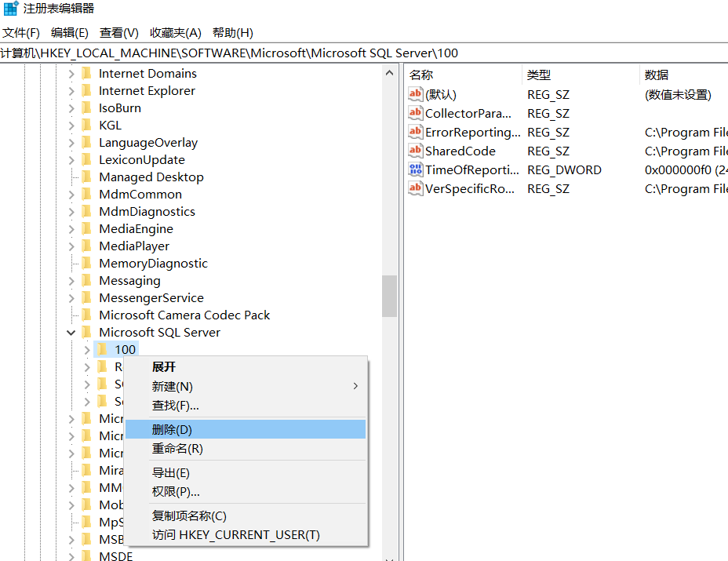The image size is (728, 561).
Task: Expand the 100 key node
Action: coord(87,350)
